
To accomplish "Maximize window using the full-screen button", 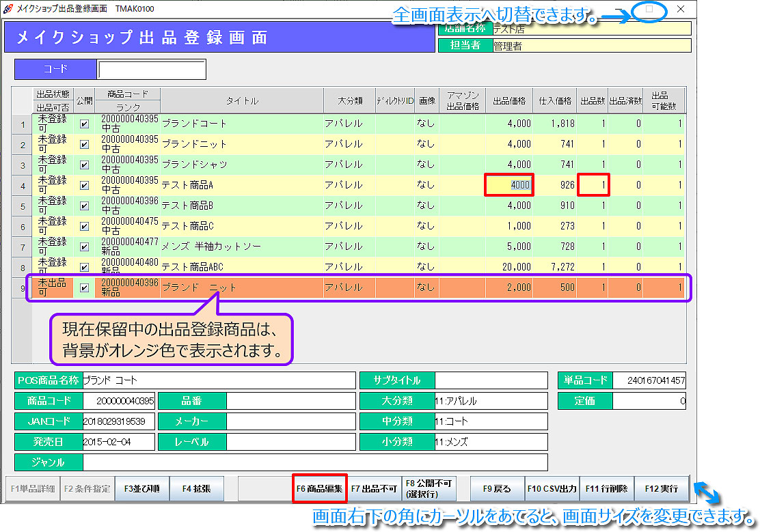I will pos(649,10).
